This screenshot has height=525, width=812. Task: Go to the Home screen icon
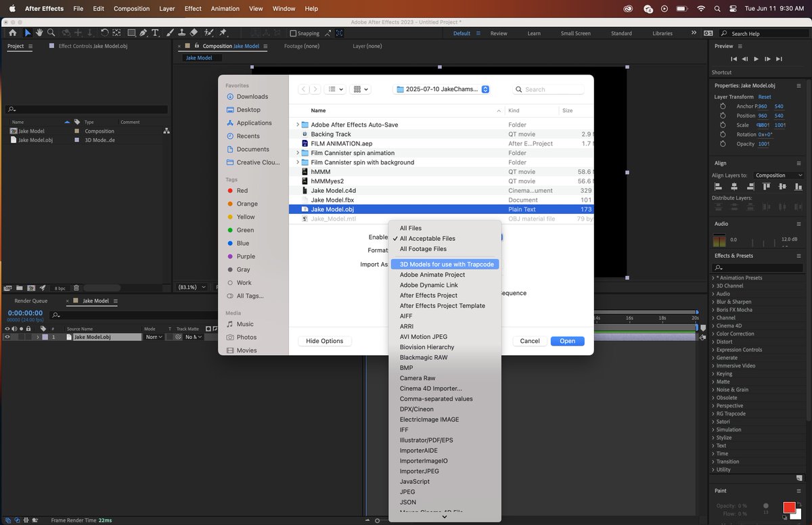point(13,32)
